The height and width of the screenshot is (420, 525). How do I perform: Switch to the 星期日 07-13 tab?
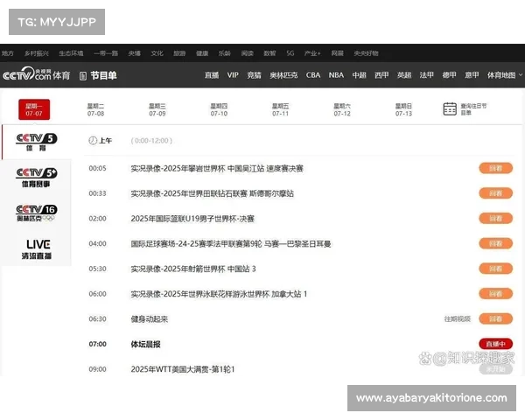coord(403,110)
